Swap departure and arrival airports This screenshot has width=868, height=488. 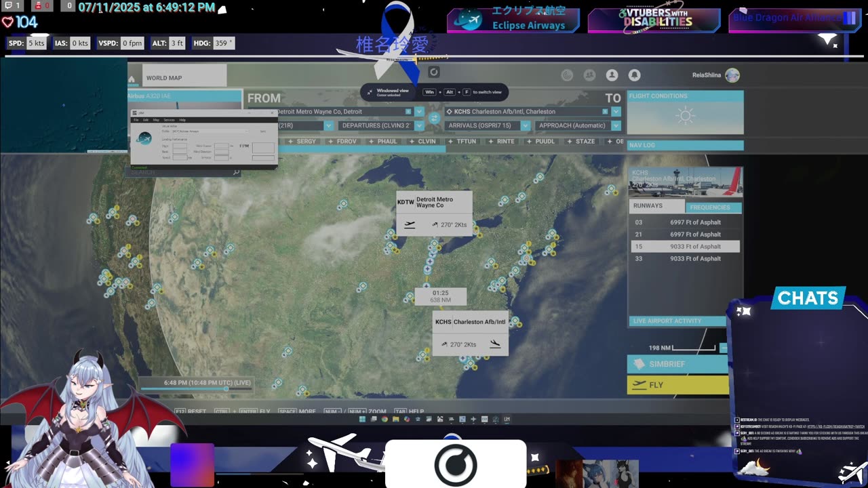(x=434, y=118)
